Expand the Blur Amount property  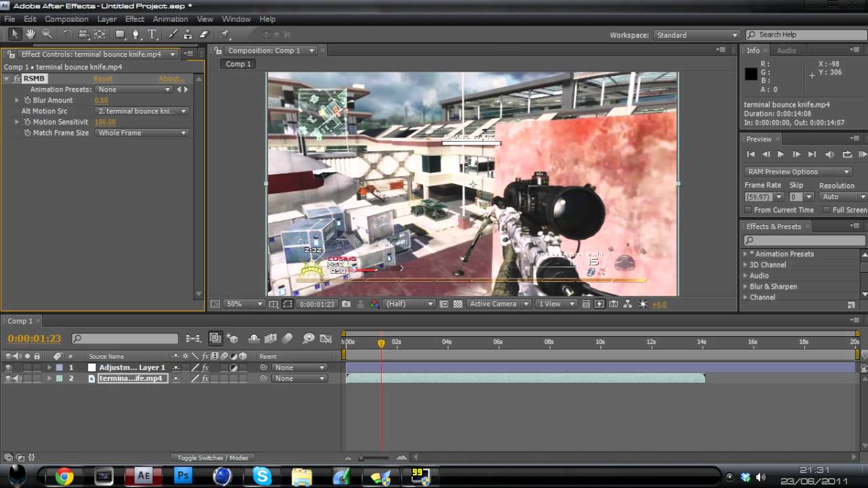pyautogui.click(x=17, y=100)
